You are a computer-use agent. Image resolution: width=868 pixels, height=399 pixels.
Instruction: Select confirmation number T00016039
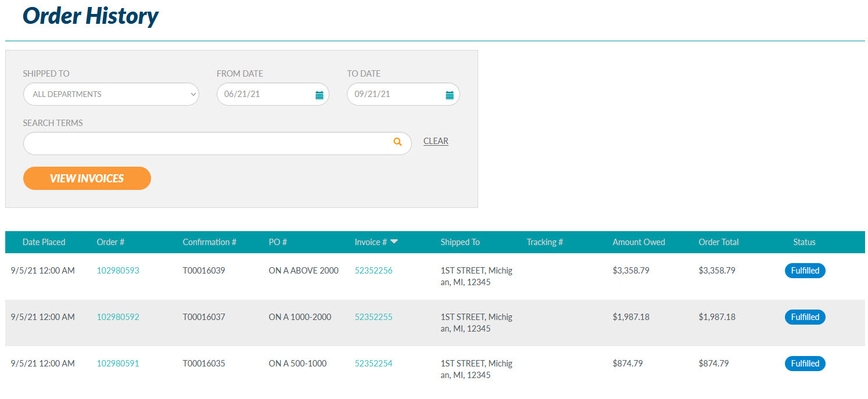[x=204, y=271]
